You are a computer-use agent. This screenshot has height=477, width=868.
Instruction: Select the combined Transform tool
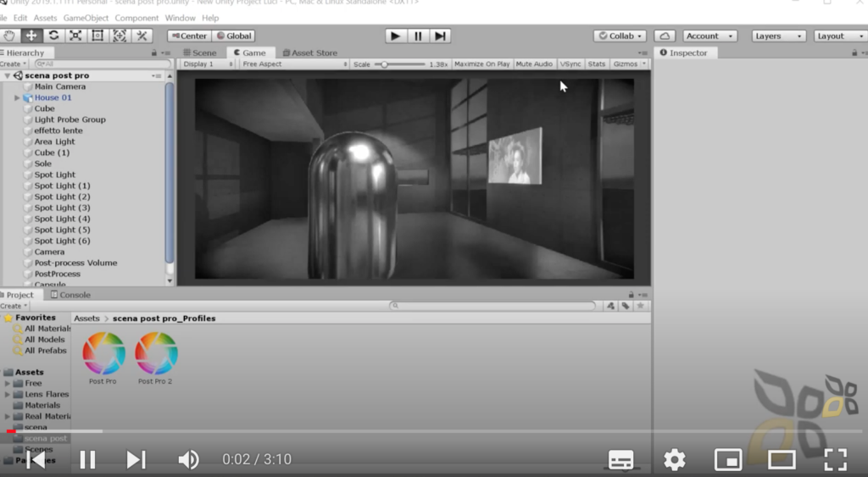[120, 36]
